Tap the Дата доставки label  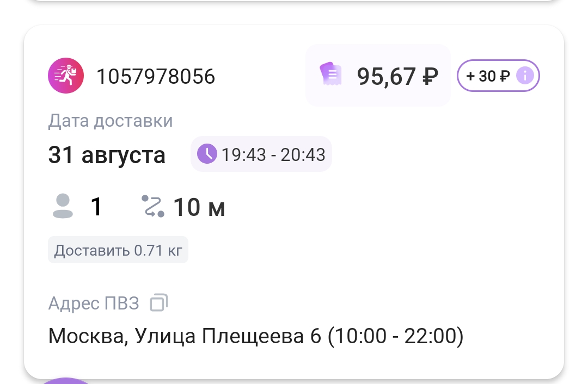pos(111,121)
